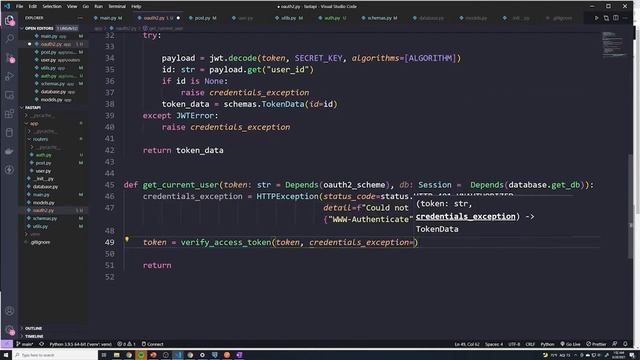Open the Windows Start button
Screen dimensions: 640x360
[x=6, y=355]
